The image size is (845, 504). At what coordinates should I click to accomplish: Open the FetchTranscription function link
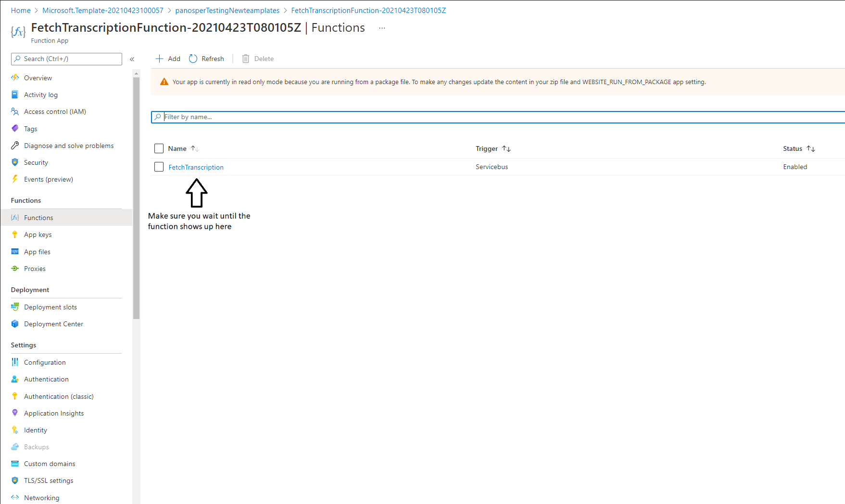coord(196,167)
